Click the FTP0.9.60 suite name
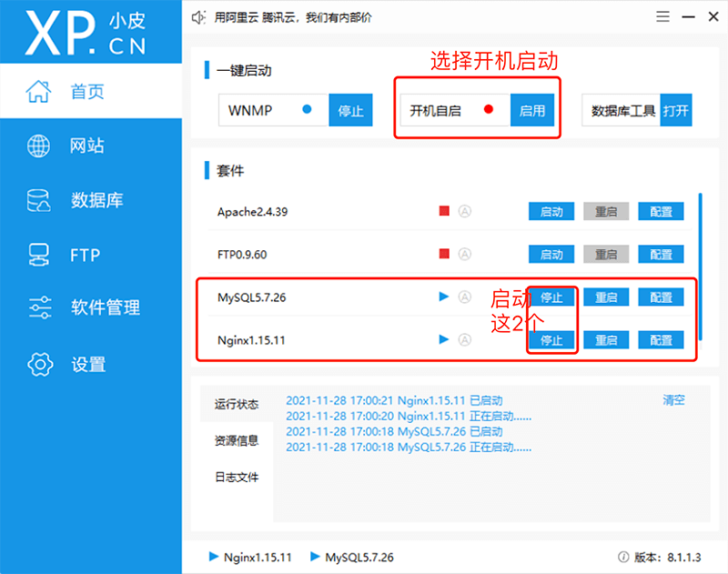 click(x=242, y=255)
